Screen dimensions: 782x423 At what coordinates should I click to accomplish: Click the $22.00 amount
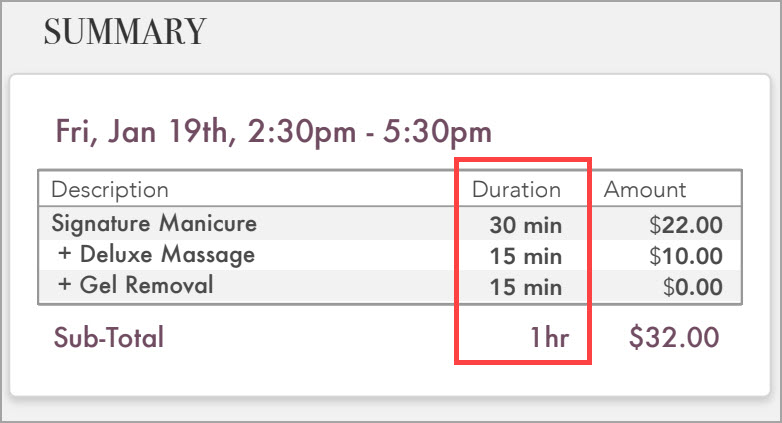(x=686, y=225)
